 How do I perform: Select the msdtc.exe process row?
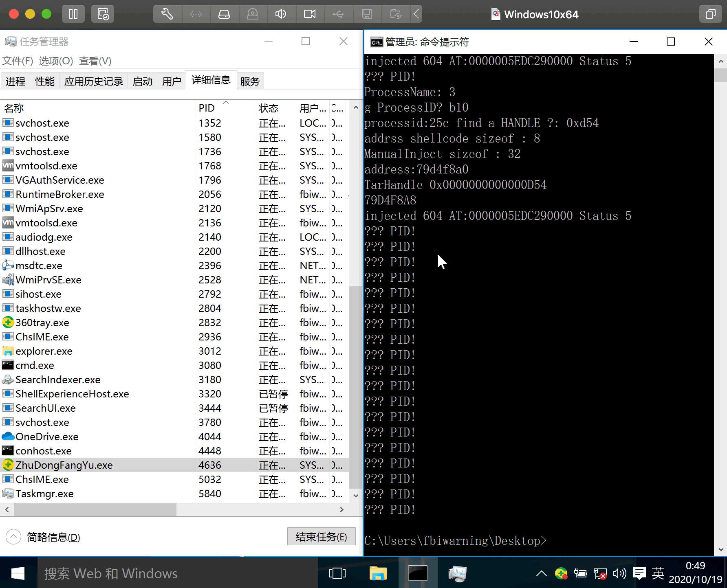[x=174, y=265]
